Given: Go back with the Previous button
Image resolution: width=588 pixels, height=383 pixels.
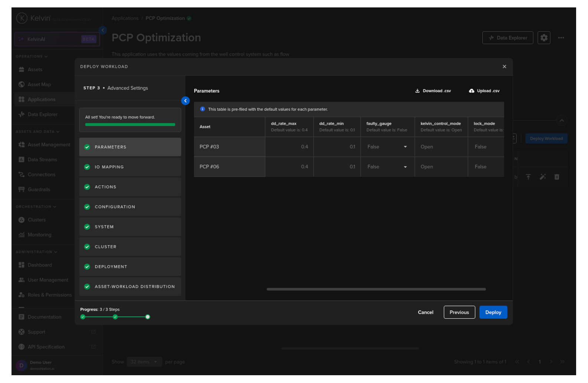Looking at the screenshot, I should click(x=459, y=313).
